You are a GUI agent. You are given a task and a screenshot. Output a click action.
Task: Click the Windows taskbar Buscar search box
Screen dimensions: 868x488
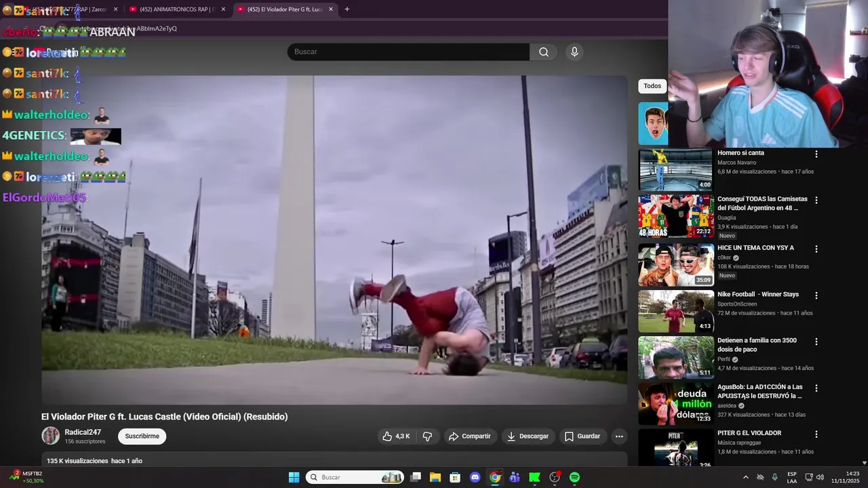coord(355,477)
